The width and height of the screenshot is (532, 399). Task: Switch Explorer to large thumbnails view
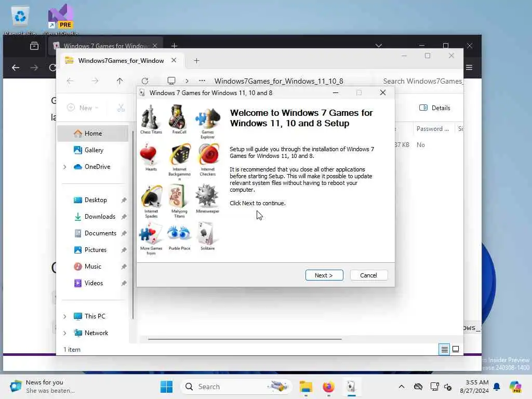pyautogui.click(x=456, y=349)
